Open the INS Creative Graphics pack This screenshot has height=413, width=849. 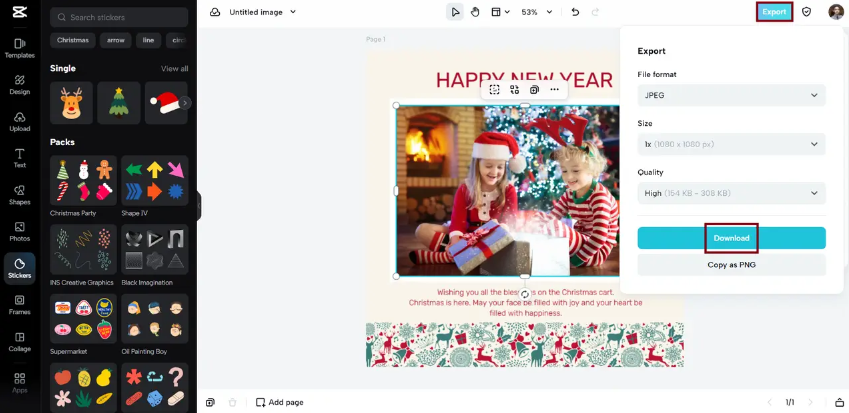pos(83,250)
